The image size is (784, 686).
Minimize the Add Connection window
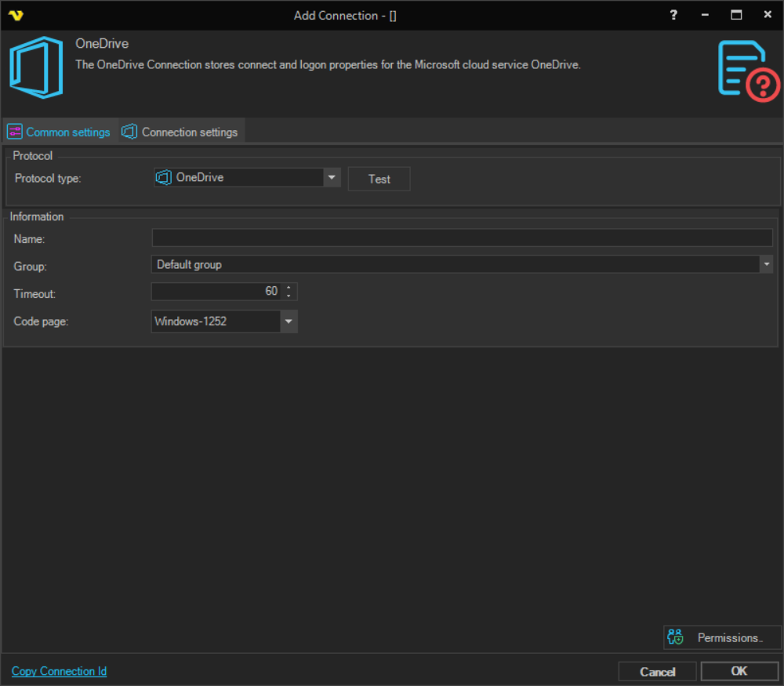pyautogui.click(x=705, y=15)
